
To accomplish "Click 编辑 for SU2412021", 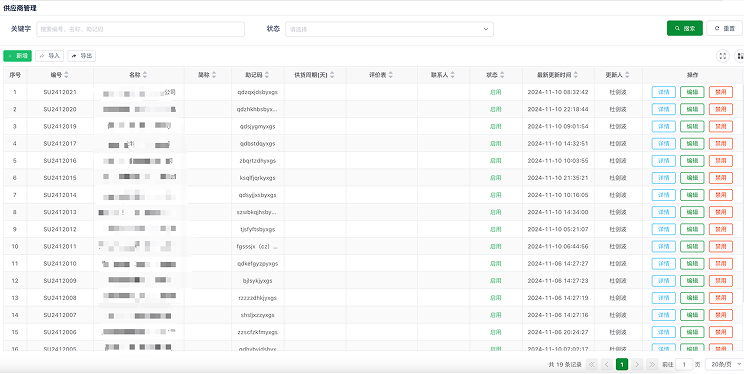I will pyautogui.click(x=692, y=92).
